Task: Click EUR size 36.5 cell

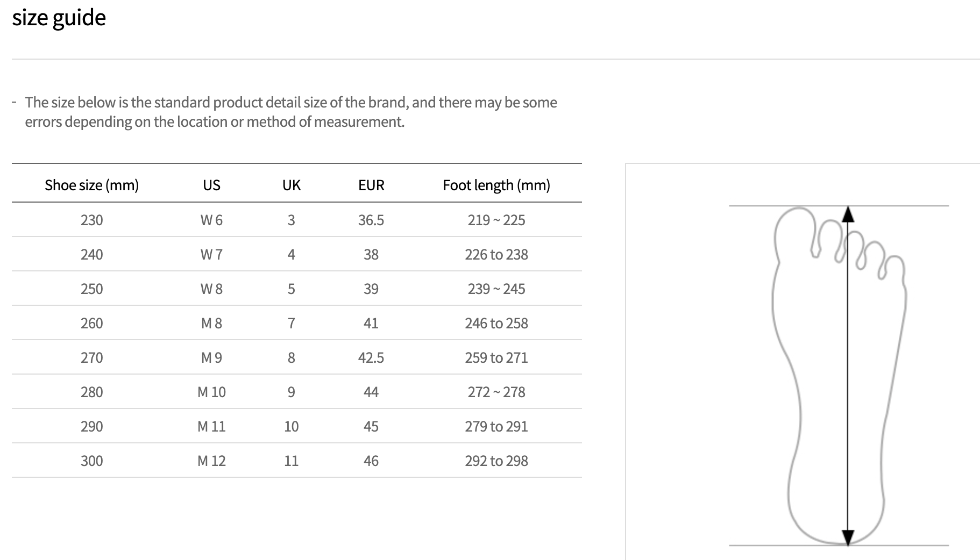Action: (x=371, y=220)
